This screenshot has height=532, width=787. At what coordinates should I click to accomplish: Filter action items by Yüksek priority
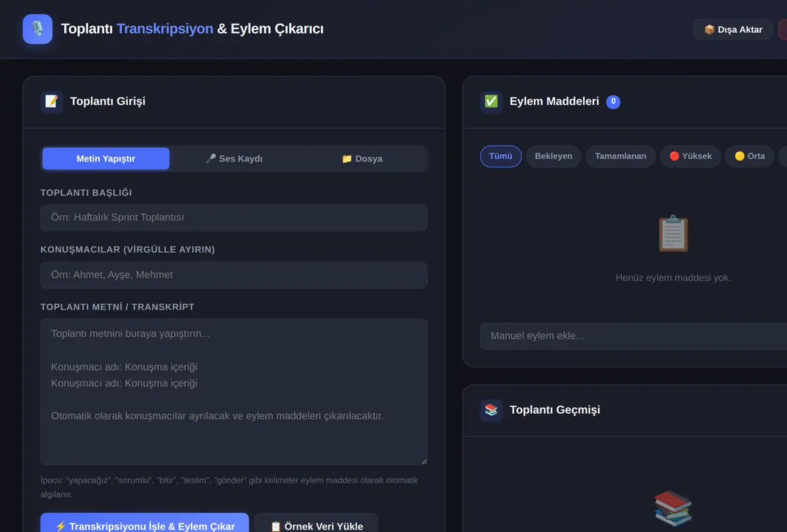point(691,156)
